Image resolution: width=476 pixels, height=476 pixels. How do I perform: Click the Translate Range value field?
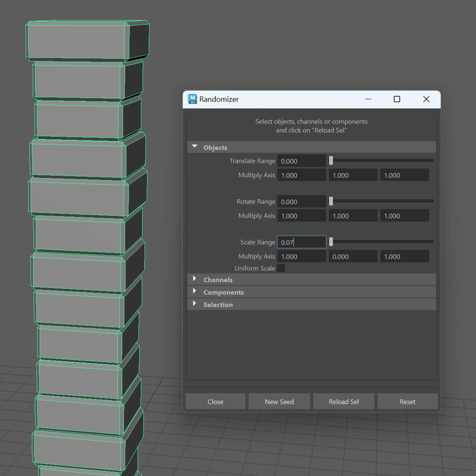pos(301,161)
